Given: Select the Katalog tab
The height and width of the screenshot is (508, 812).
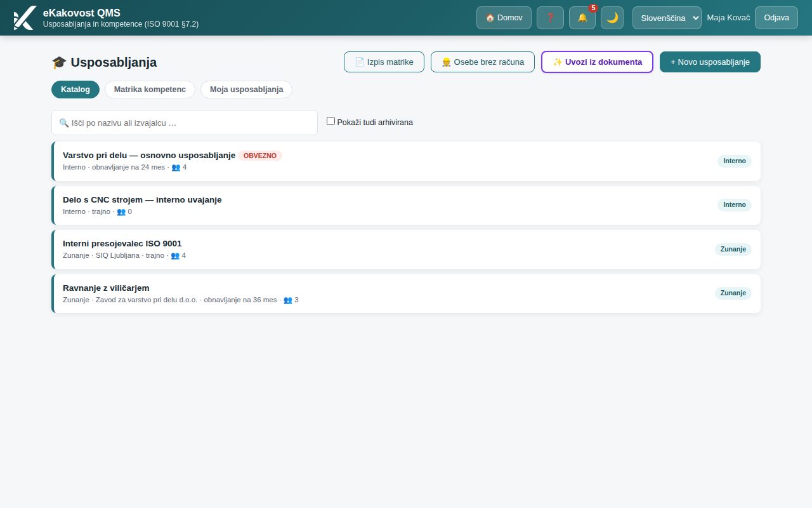Looking at the screenshot, I should coord(75,90).
